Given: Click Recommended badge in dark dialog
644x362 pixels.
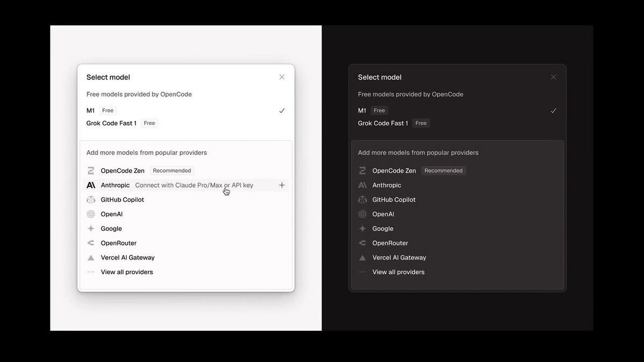Looking at the screenshot, I should pos(443,171).
